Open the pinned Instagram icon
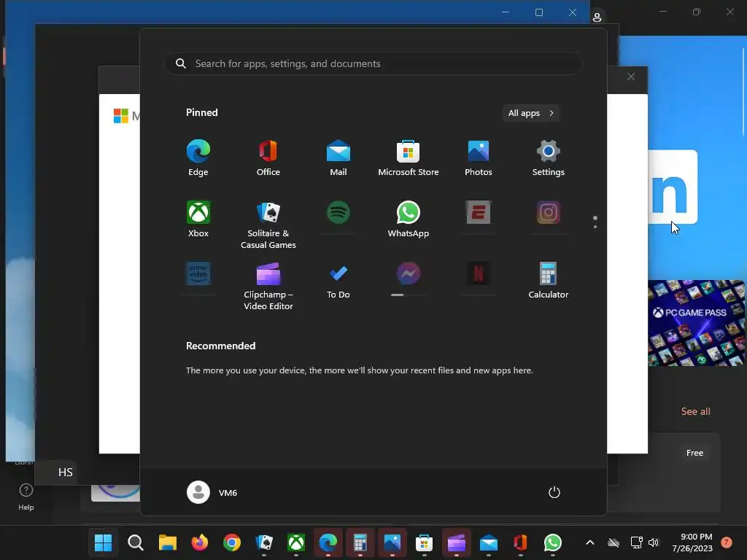747x560 pixels. tap(549, 213)
